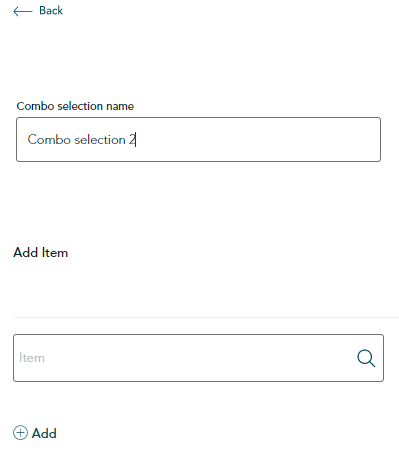Click the empty area right of the name text

click(x=257, y=139)
